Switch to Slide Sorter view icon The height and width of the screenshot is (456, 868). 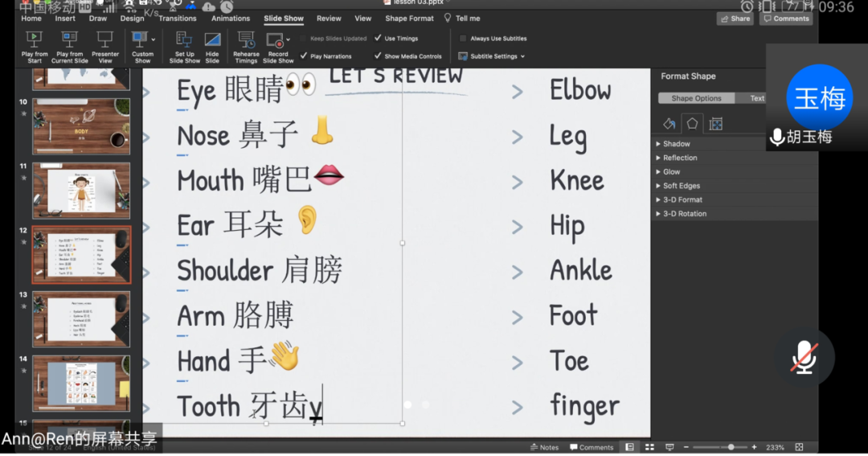click(x=649, y=447)
